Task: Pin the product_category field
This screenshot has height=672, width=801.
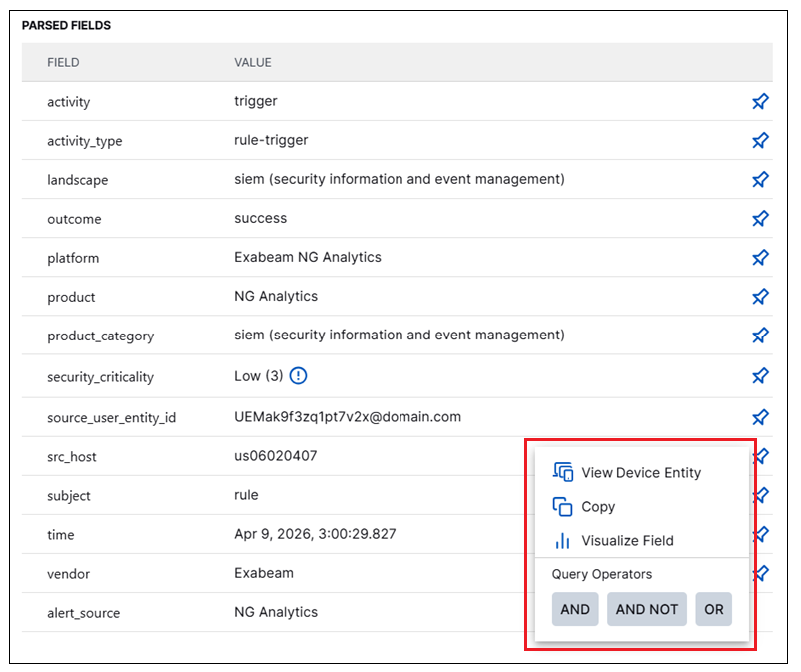Action: [x=760, y=335]
